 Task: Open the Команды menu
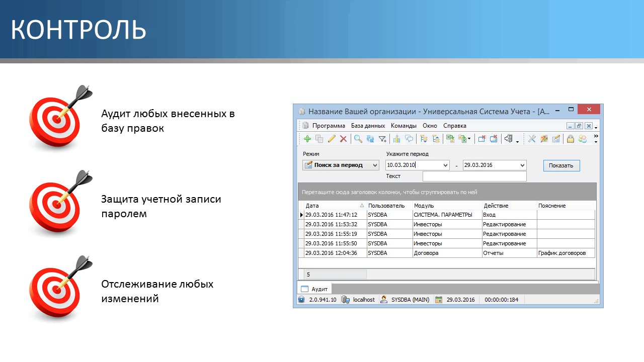tap(404, 126)
